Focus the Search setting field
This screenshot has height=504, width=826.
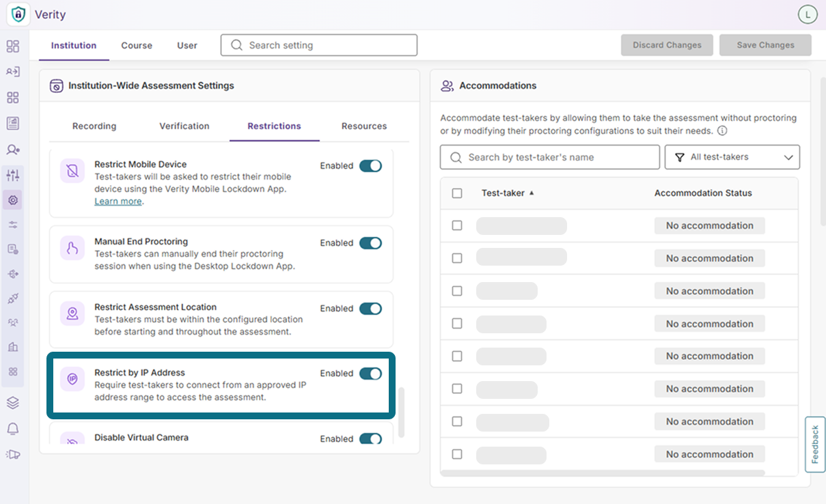319,45
